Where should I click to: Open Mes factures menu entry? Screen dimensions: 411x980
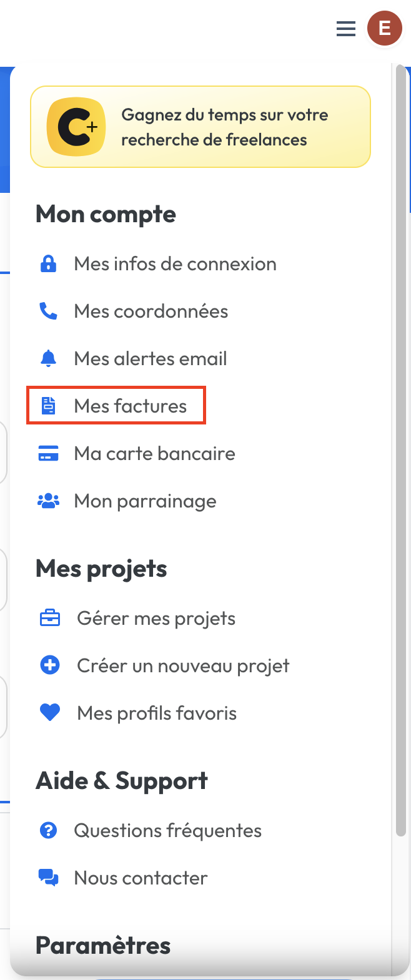130,406
